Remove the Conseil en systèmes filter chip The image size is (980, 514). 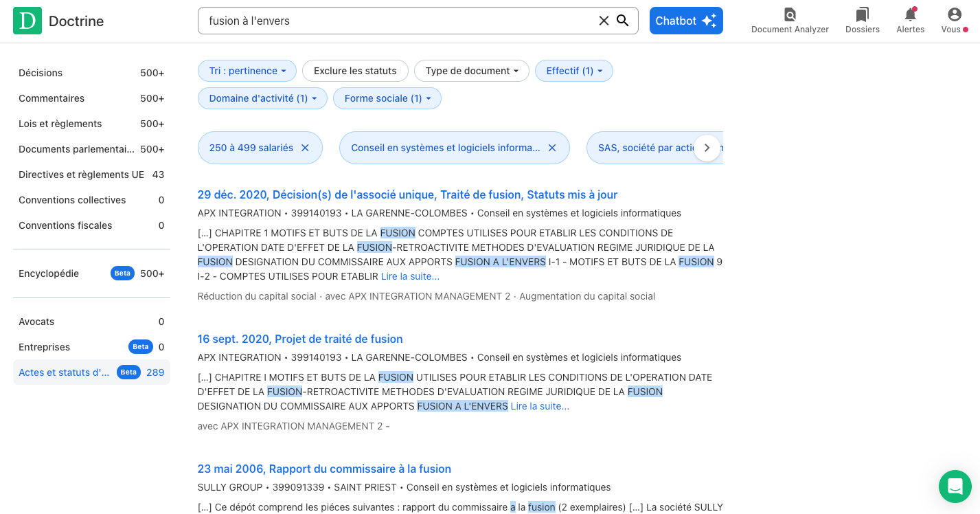[x=551, y=148]
